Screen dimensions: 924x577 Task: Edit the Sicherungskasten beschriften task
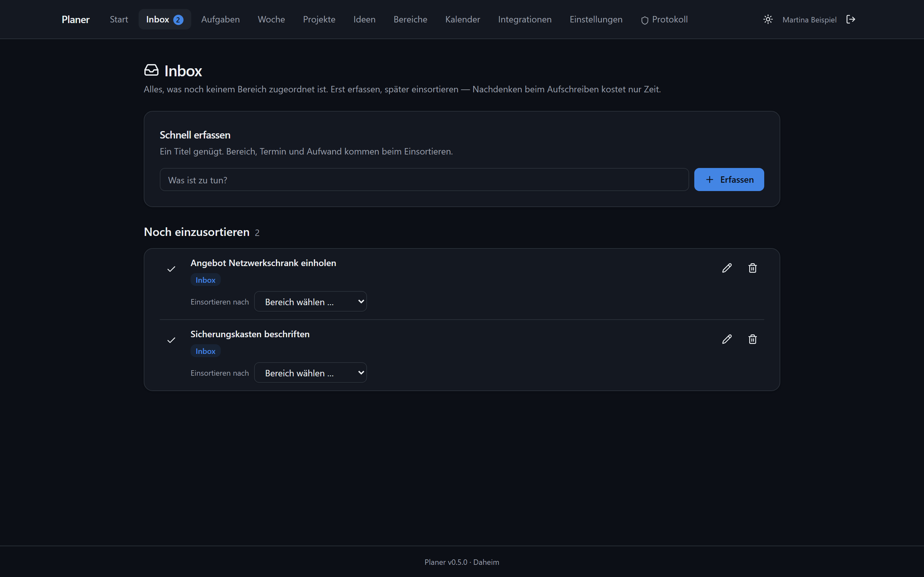tap(727, 339)
